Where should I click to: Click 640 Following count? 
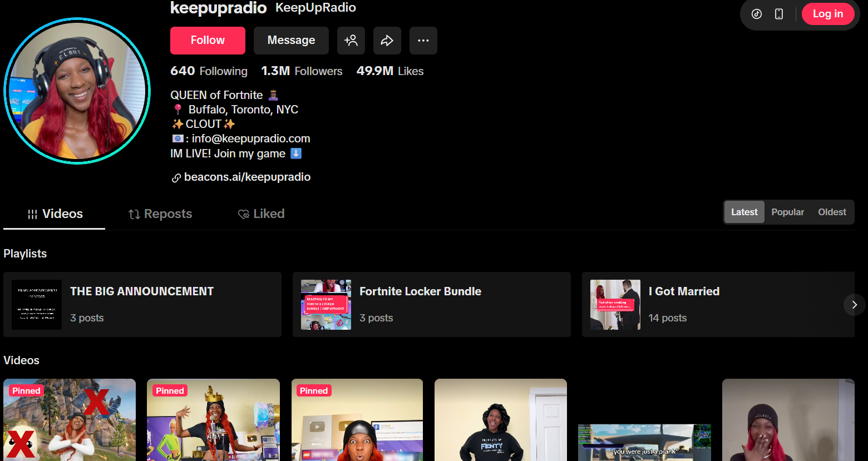pos(209,71)
